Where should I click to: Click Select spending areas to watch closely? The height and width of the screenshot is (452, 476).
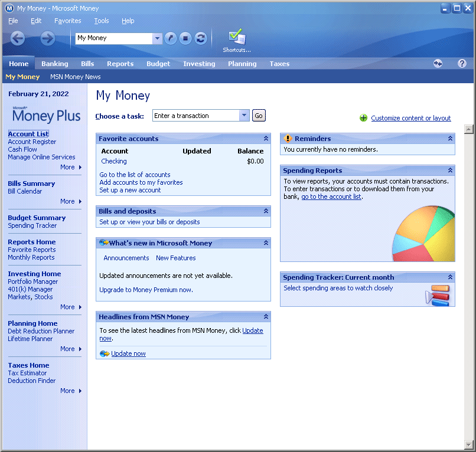coord(338,288)
